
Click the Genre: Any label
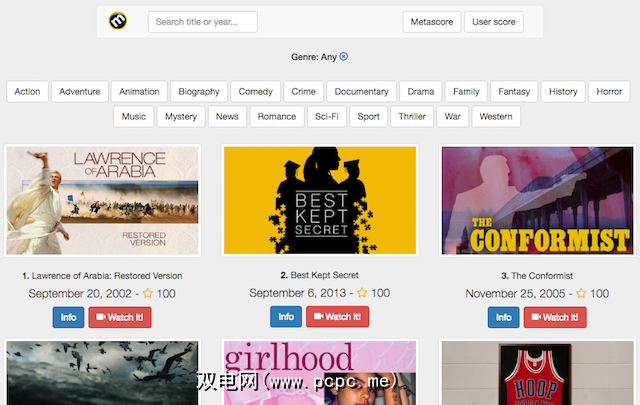pos(313,57)
